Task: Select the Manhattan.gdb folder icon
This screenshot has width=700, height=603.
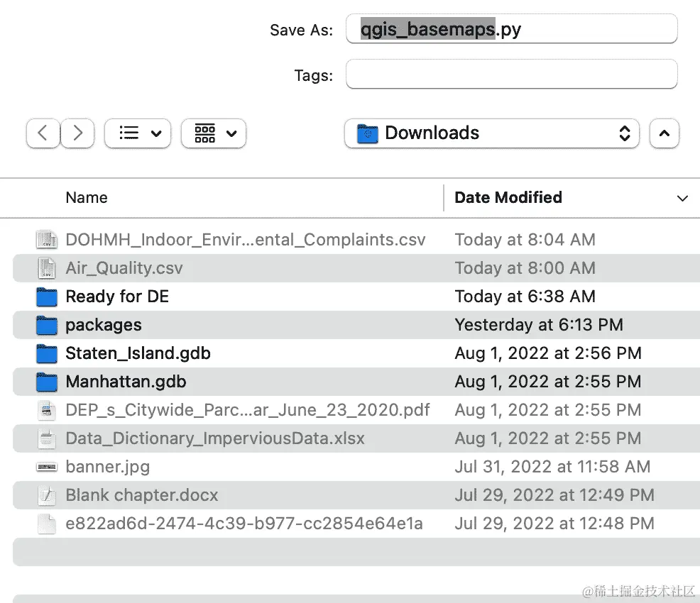Action: tap(47, 382)
